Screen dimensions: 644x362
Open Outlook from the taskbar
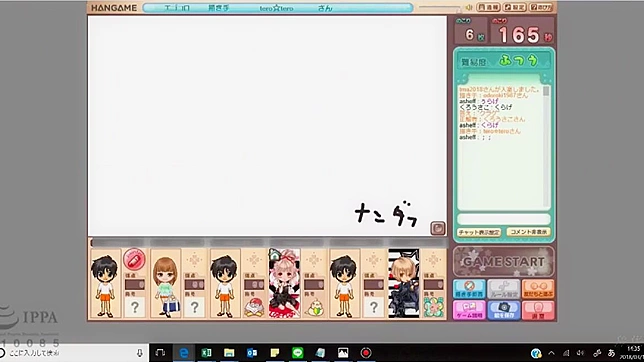(x=252, y=353)
